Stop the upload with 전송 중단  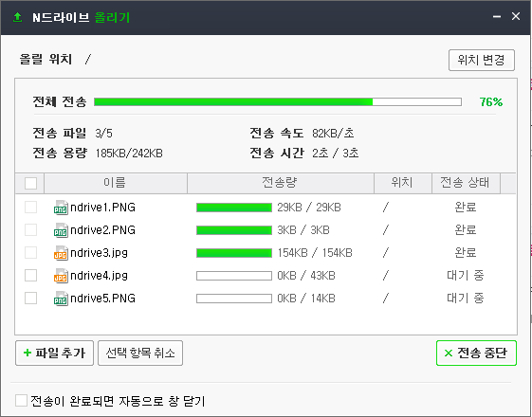(476, 353)
